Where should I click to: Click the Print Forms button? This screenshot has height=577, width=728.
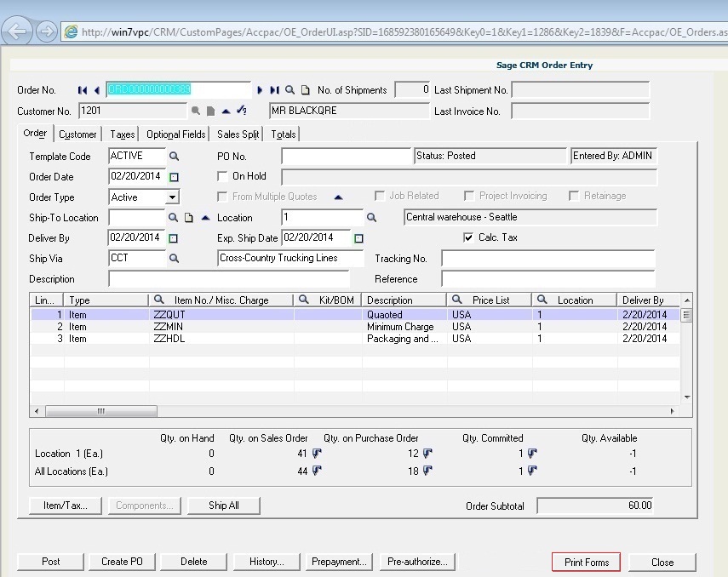[x=586, y=562]
